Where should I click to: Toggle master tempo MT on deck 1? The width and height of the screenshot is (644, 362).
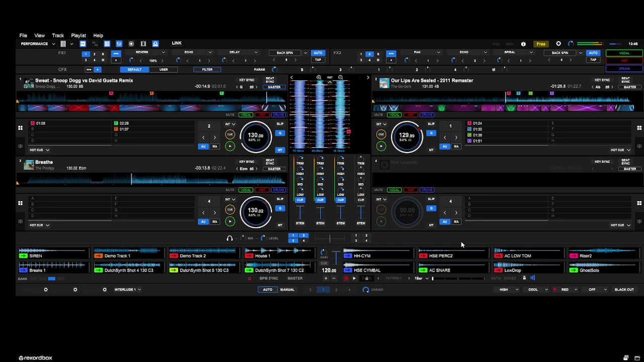[280, 150]
